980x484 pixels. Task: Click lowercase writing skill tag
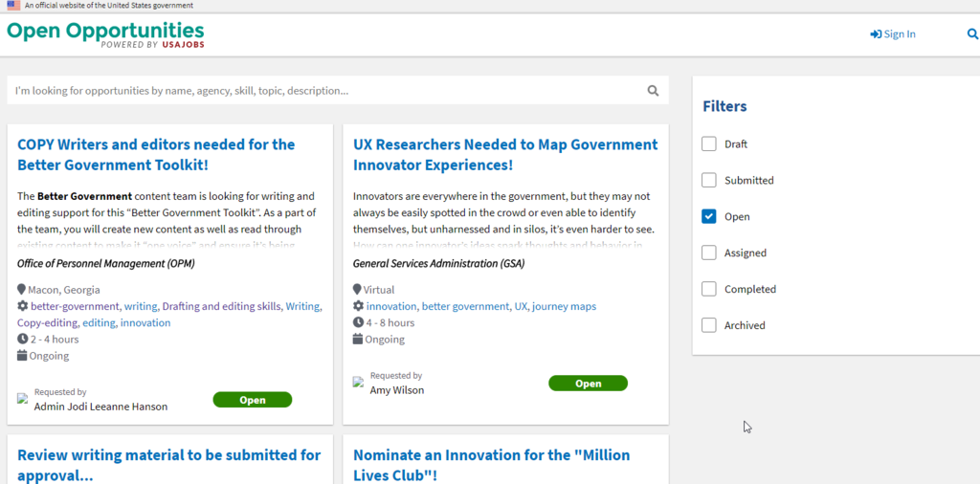[x=141, y=306]
